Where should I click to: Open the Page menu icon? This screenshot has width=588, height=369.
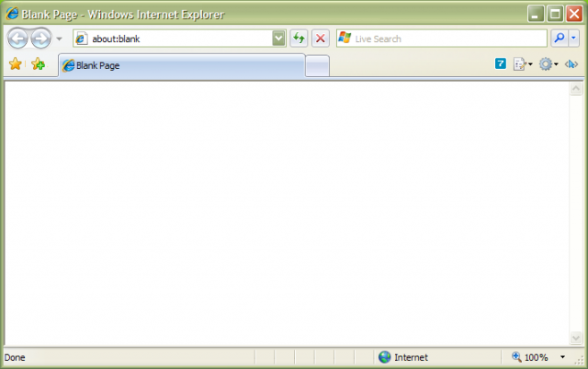coord(523,64)
